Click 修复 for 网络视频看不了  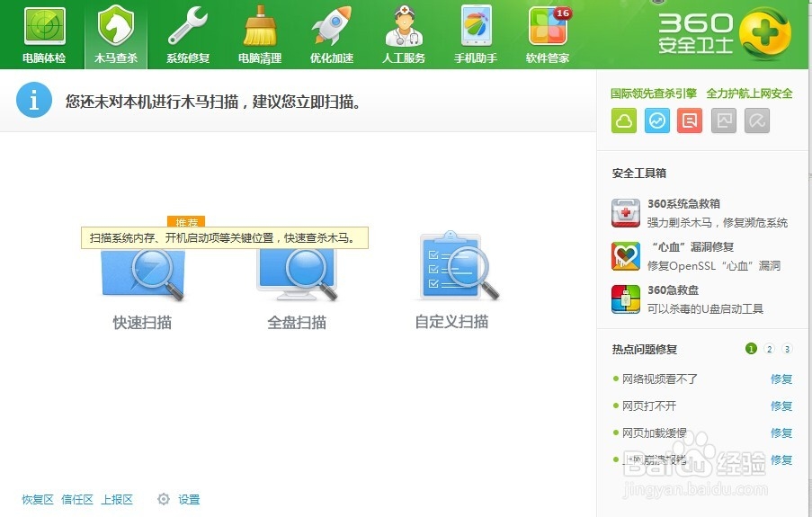(781, 379)
